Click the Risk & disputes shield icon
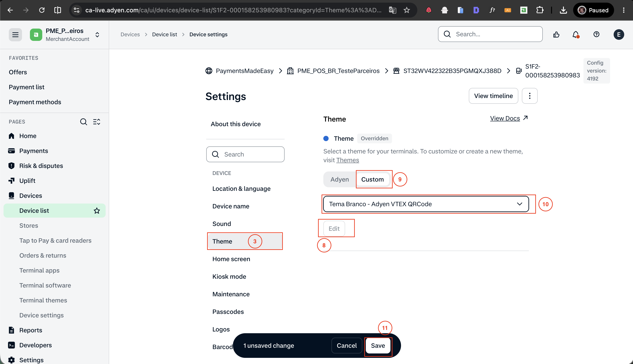Screen dimensions: 633x364 11,166
